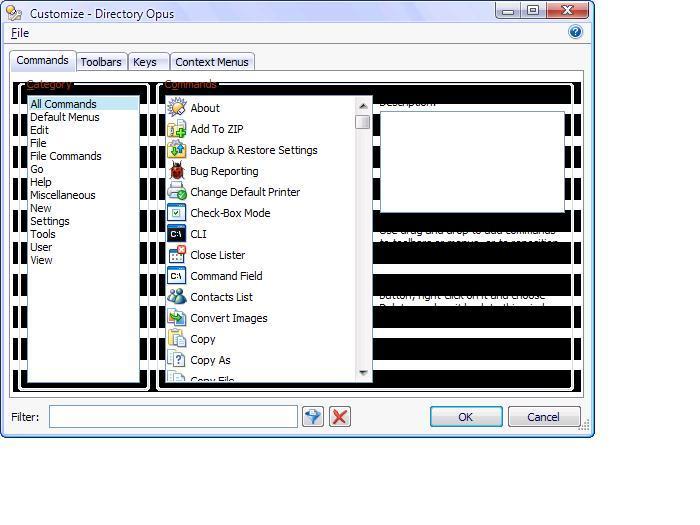The image size is (700, 525).
Task: Choose the Edit category
Action: pos(83,130)
